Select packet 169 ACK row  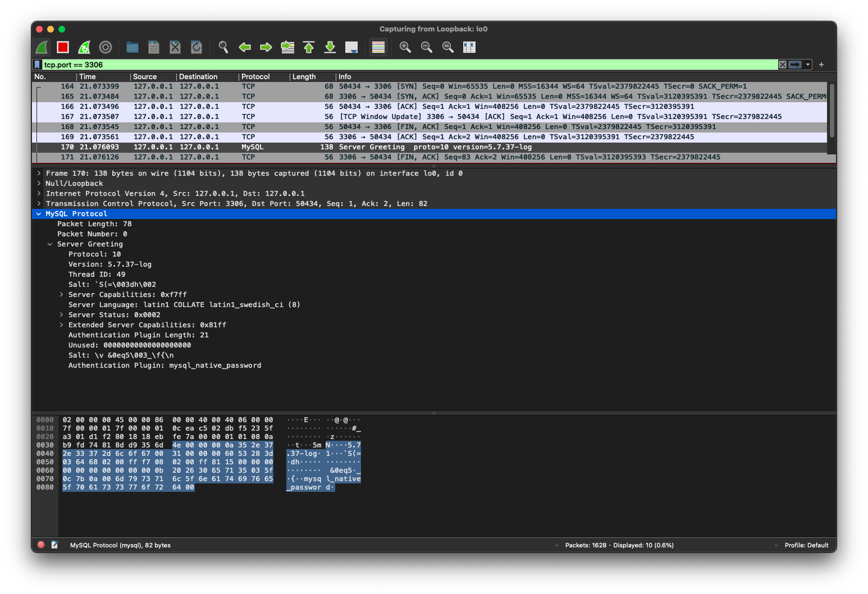[430, 137]
